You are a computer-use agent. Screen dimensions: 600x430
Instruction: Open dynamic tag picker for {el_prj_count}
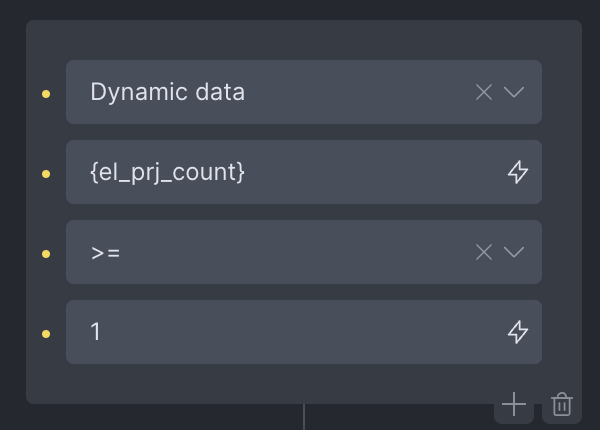[517, 172]
